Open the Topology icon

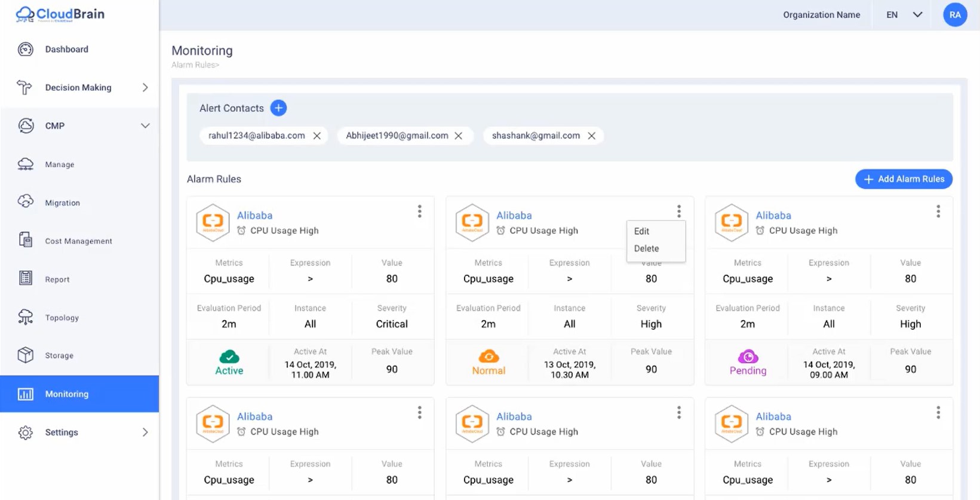[26, 317]
